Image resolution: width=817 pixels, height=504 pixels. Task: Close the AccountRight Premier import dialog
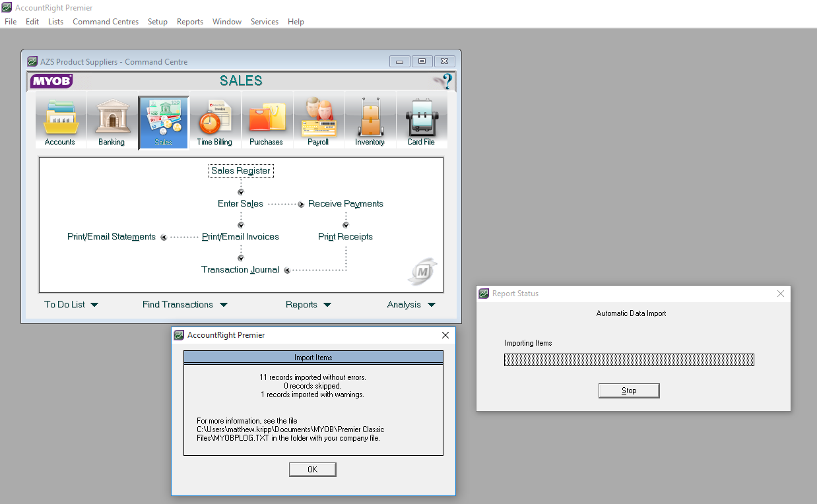point(445,335)
